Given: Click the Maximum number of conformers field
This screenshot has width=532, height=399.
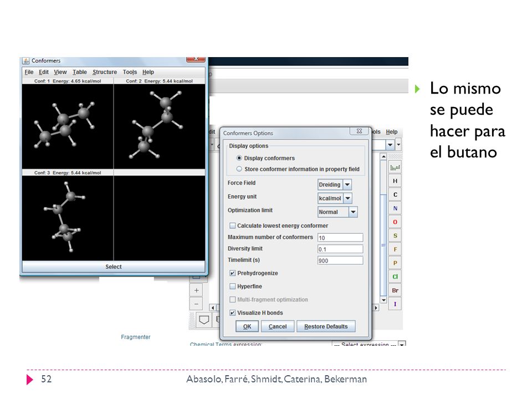Looking at the screenshot, I should tap(340, 238).
